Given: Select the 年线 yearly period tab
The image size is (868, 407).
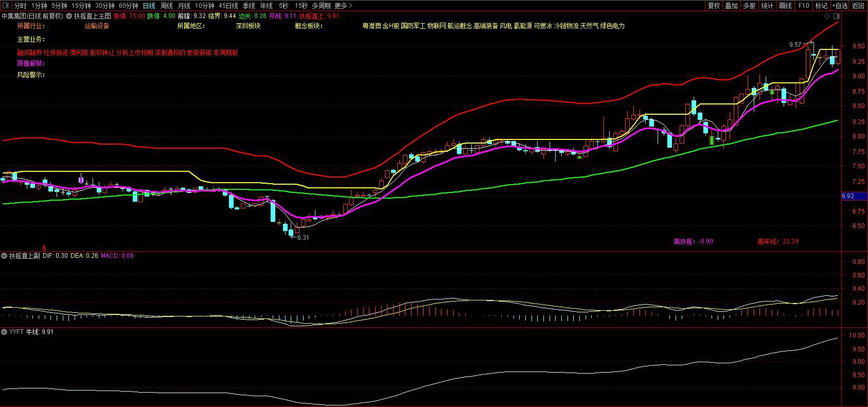Looking at the screenshot, I should (266, 6).
